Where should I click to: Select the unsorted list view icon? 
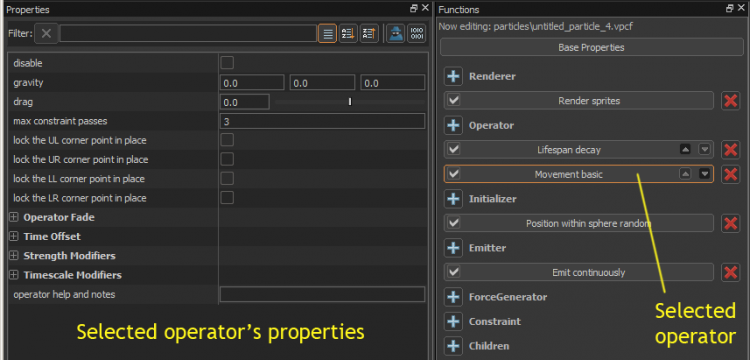pyautogui.click(x=327, y=33)
